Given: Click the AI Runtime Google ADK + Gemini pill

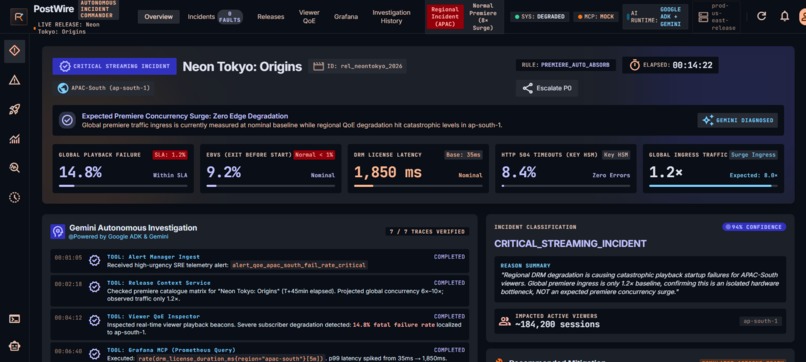Looking at the screenshot, I should [x=655, y=17].
